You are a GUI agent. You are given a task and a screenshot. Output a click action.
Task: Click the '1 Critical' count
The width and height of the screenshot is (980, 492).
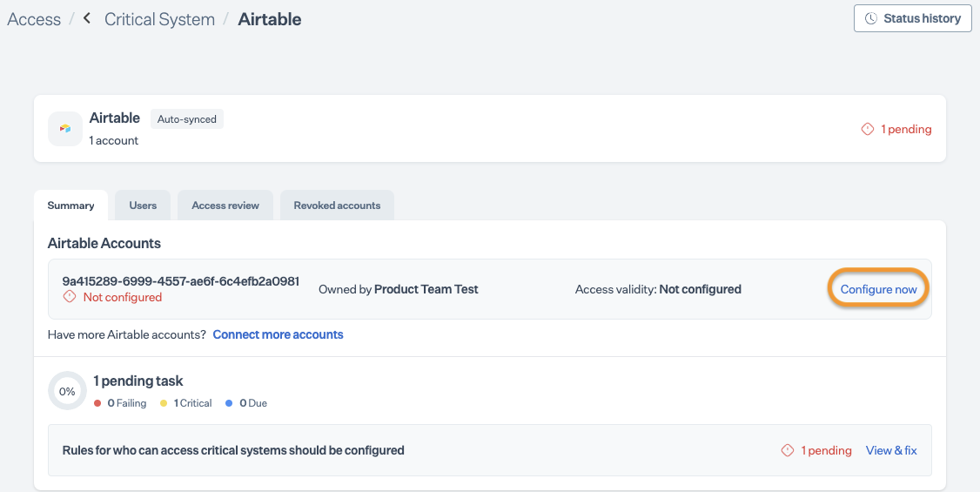click(x=192, y=403)
